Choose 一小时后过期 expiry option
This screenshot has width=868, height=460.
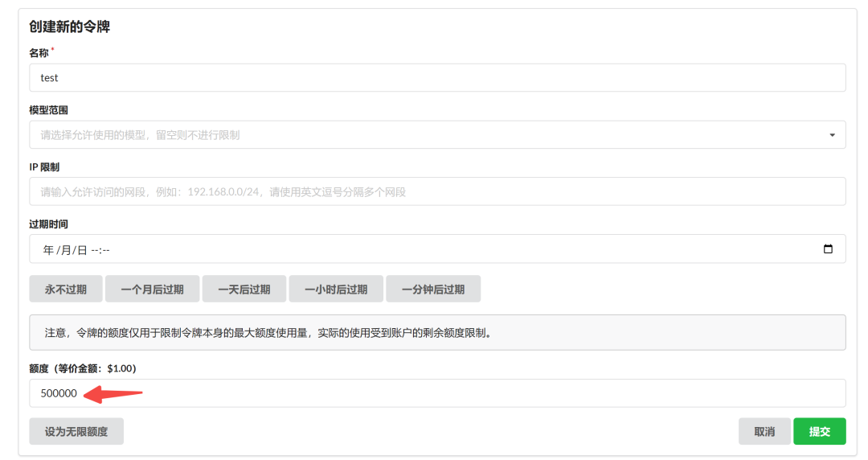pos(336,289)
